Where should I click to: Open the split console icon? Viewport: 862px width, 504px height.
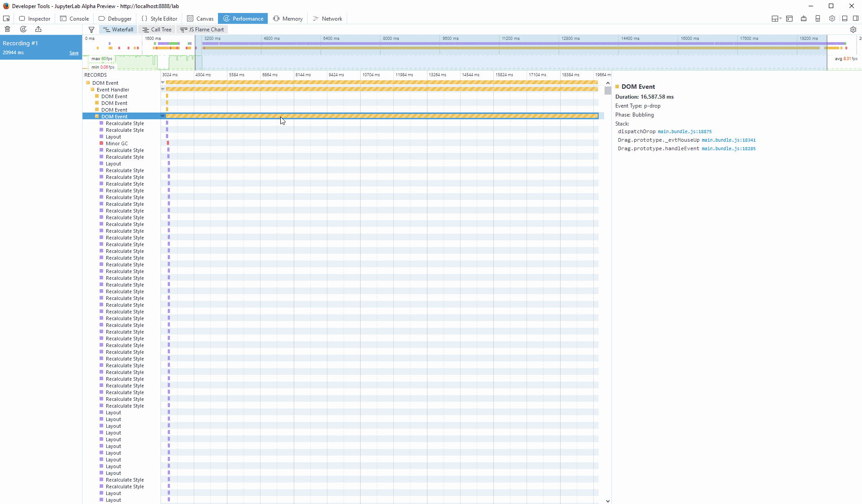[x=789, y=18]
